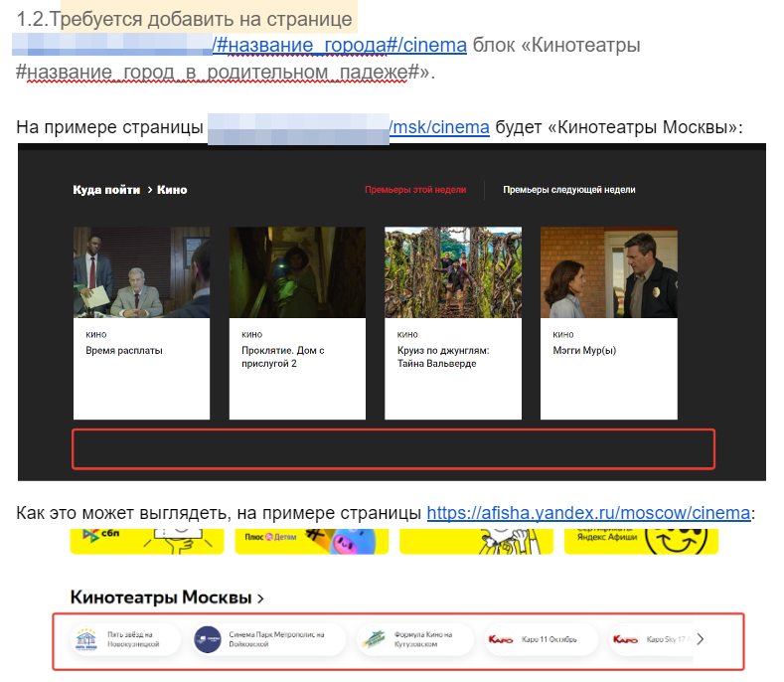Click breadcrumb arrow between Куда пойти and Кино
This screenshot has height=682, width=784.
(149, 190)
